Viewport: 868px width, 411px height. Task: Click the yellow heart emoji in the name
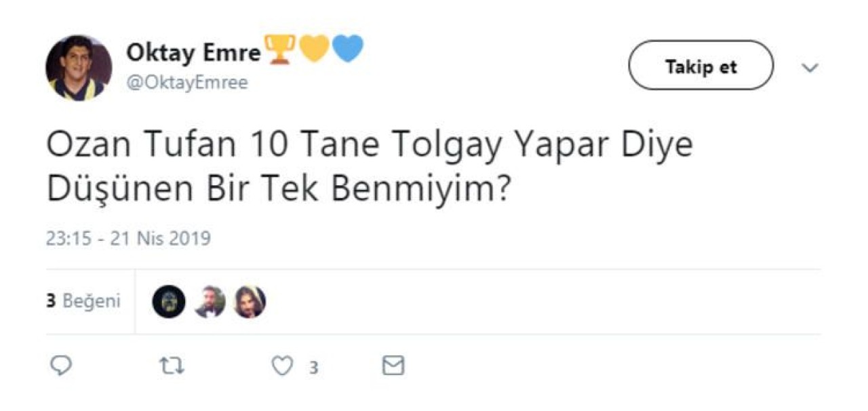tap(313, 49)
